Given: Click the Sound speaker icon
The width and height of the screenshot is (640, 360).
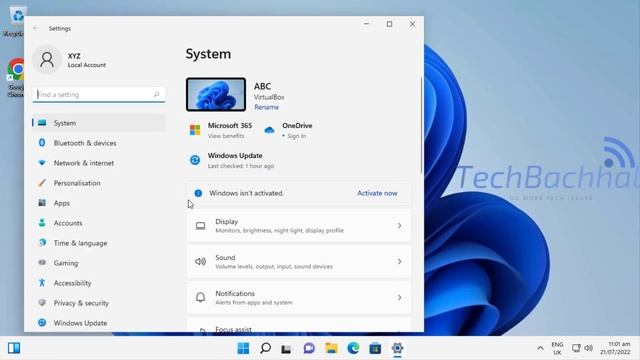Looking at the screenshot, I should (200, 262).
